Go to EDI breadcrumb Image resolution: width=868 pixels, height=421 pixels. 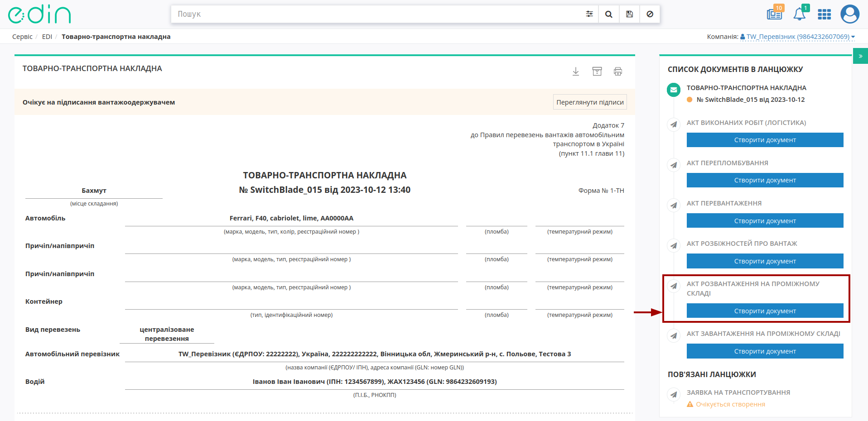pos(47,37)
